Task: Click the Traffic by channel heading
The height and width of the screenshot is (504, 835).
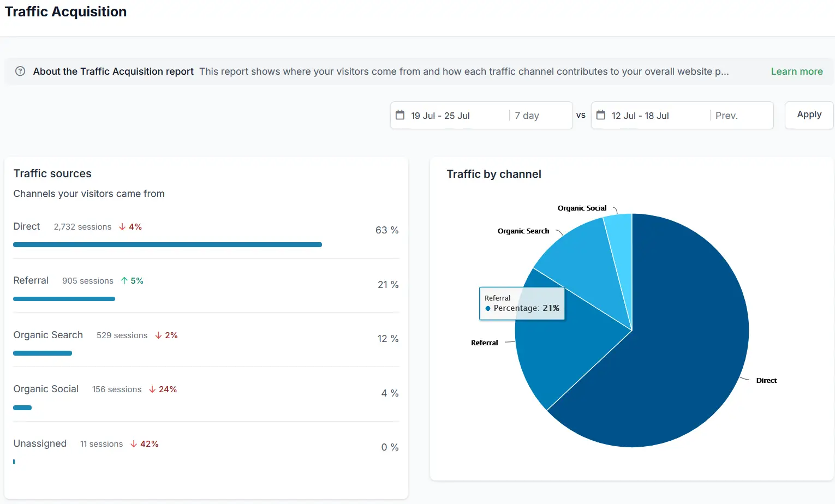Action: tap(494, 174)
